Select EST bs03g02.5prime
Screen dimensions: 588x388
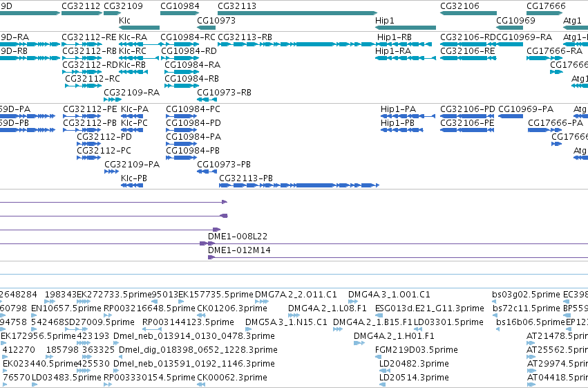pos(526,295)
